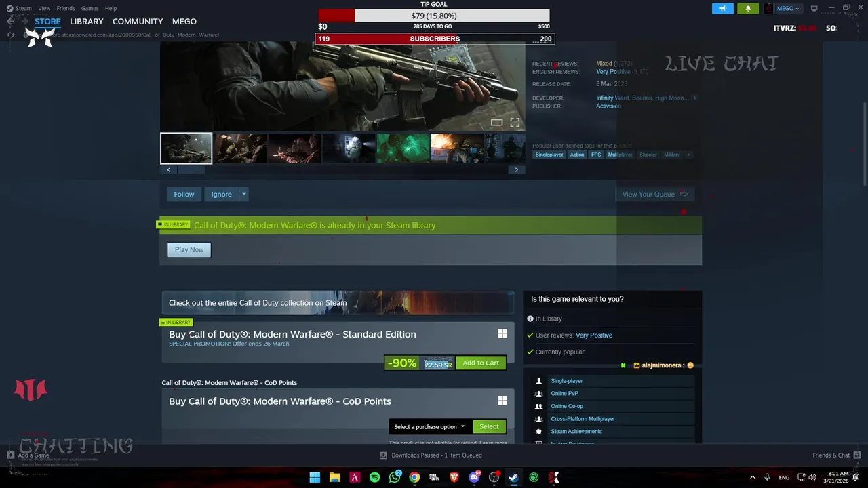Click the Ignore button
868x488 pixels.
(221, 195)
